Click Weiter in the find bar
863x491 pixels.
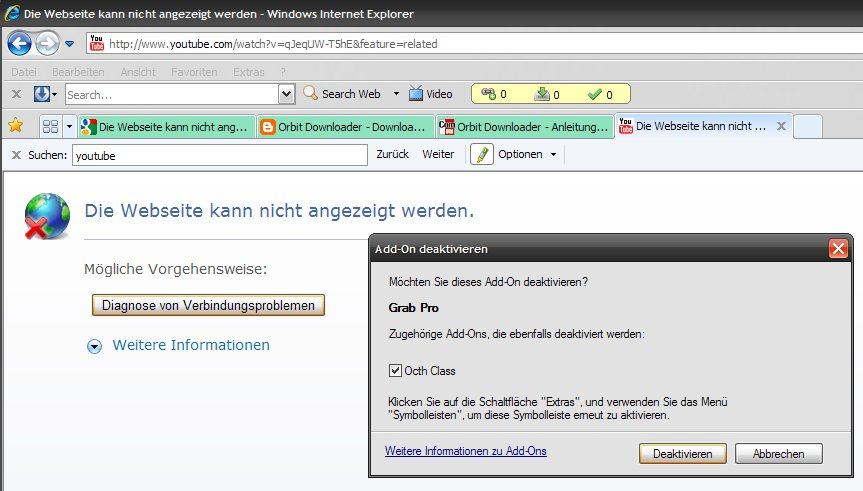click(438, 154)
